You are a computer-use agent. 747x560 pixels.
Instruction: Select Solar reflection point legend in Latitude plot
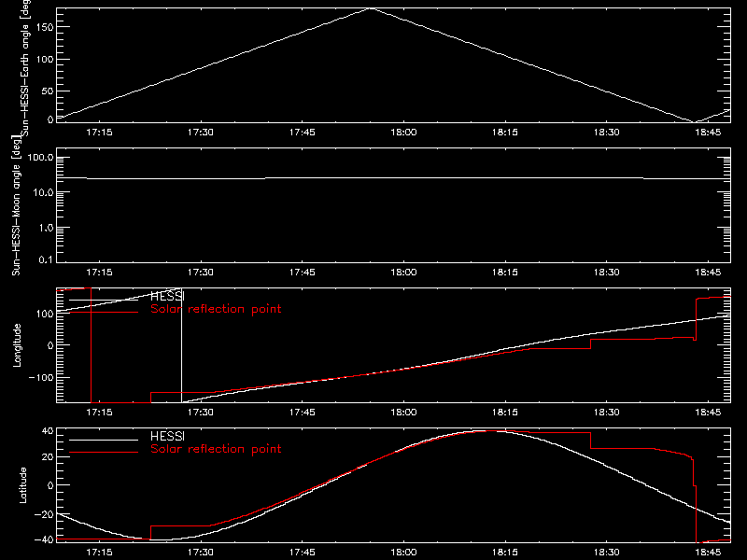coord(216,449)
